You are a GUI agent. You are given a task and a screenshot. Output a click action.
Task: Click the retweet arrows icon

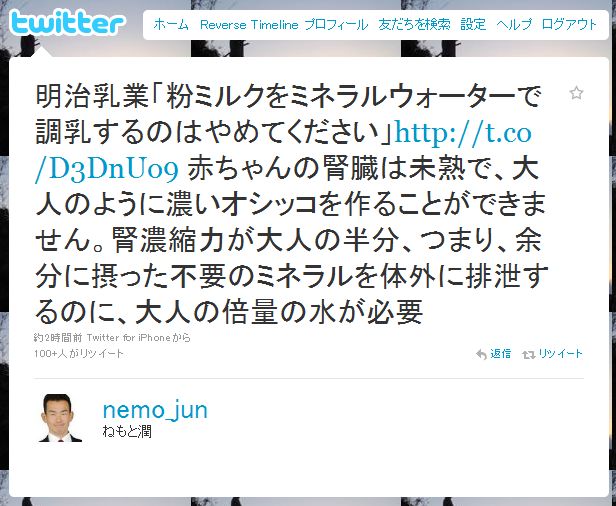coord(528,355)
